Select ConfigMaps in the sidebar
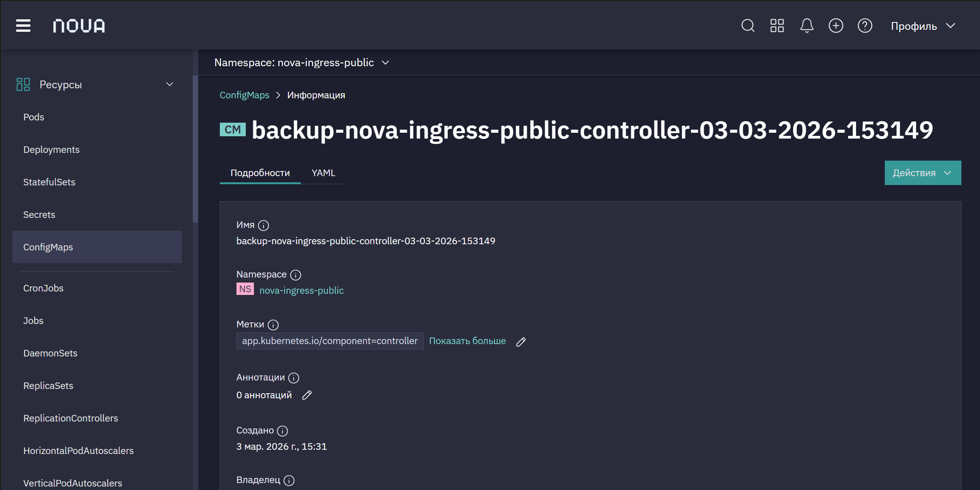 click(x=97, y=247)
